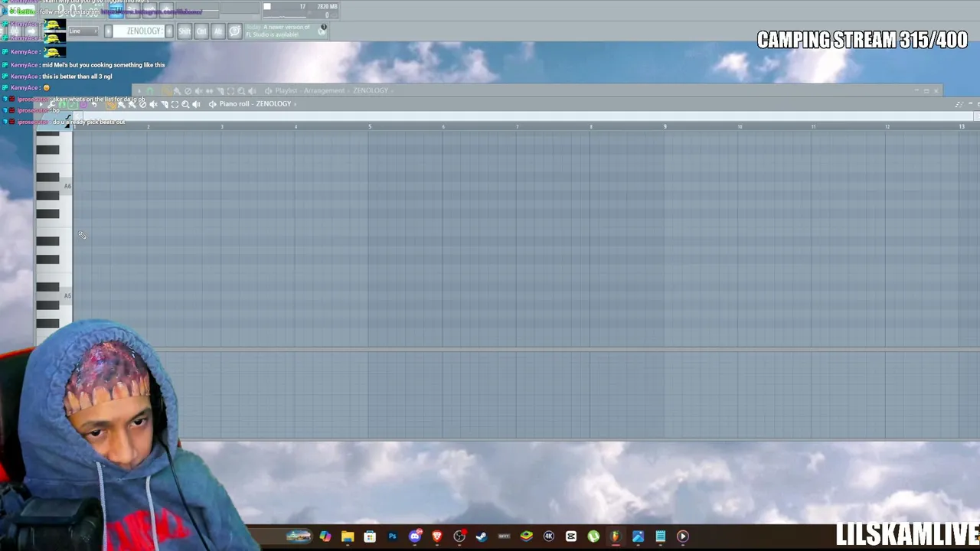The image size is (980, 551).
Task: Click bar 5 on the Piano roll timeline
Action: tap(370, 126)
